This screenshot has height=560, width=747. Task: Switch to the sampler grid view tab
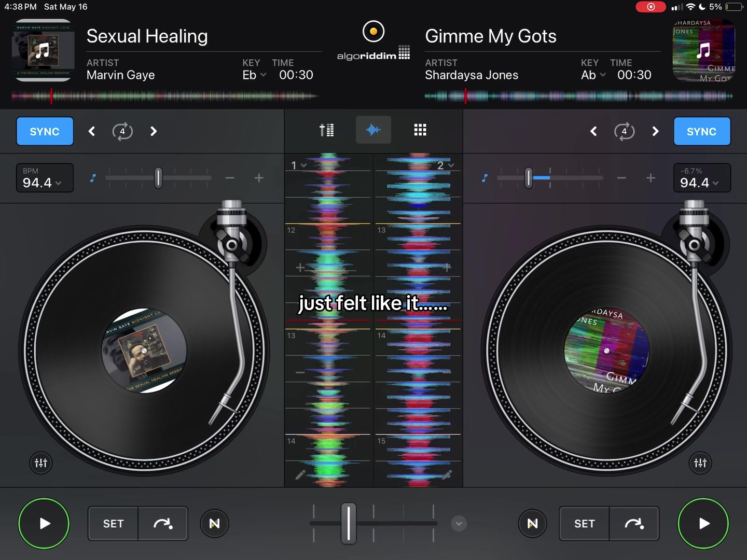[420, 130]
